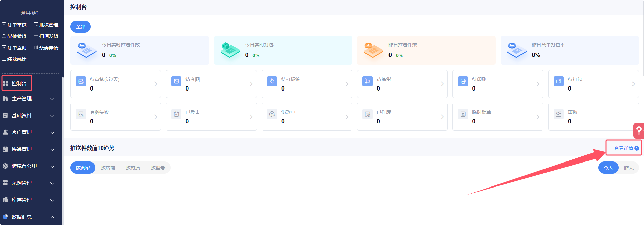This screenshot has width=644, height=225.
Task: Click the 退款中 refund icon
Action: [x=272, y=114]
